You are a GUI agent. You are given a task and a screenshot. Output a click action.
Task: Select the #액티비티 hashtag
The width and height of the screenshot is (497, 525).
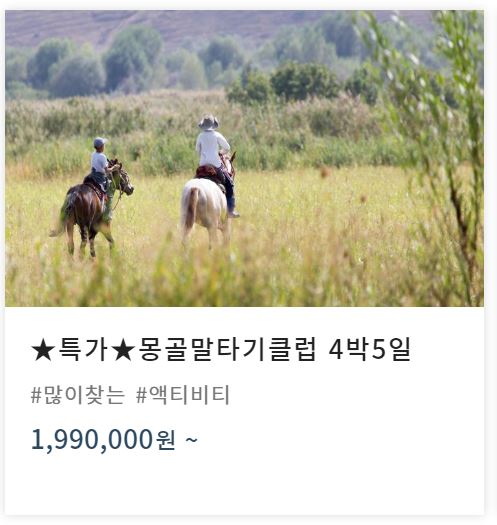point(183,395)
